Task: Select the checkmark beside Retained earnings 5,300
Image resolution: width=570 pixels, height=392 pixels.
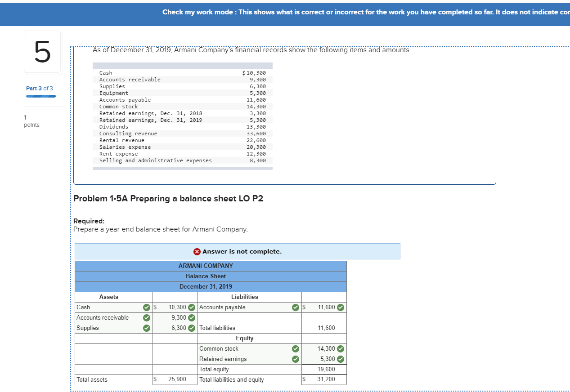Action: 340,359
